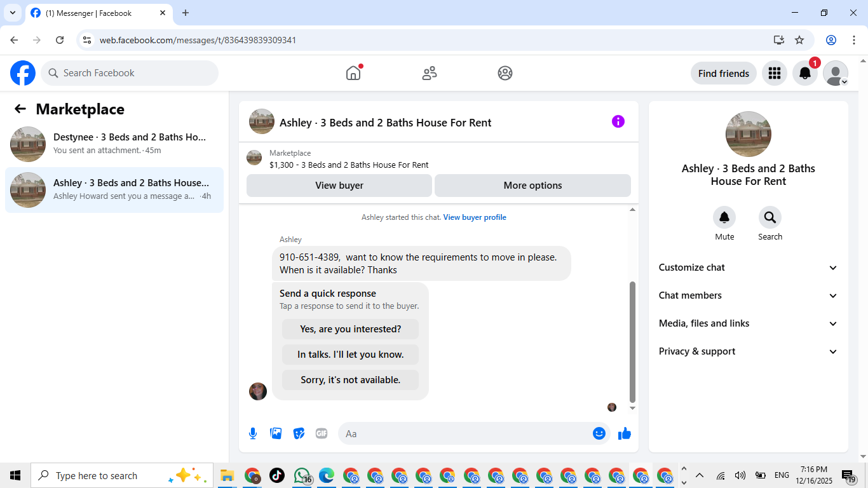Image resolution: width=868 pixels, height=488 pixels.
Task: Click the Windows taskbar search box
Action: [122, 475]
